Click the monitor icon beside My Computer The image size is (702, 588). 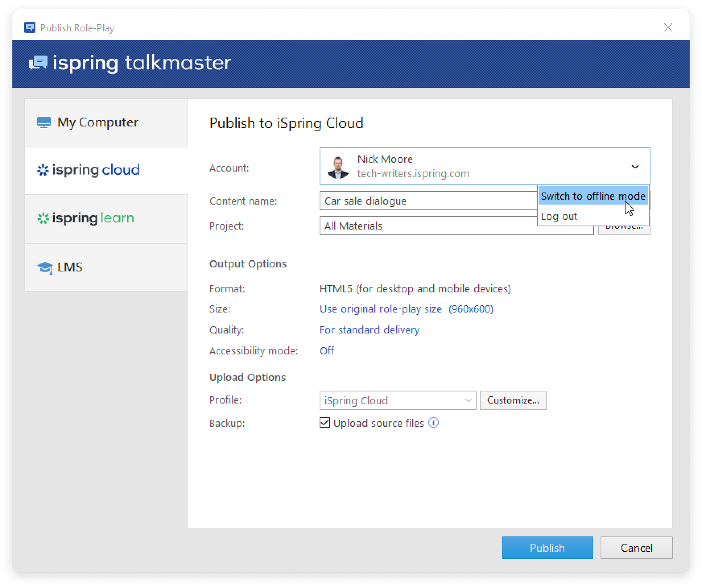click(44, 122)
